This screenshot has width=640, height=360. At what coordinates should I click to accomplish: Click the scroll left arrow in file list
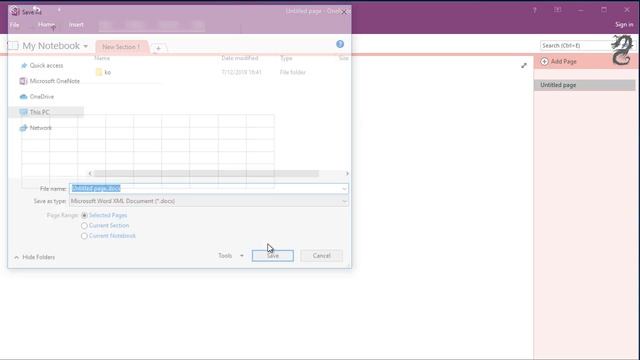pyautogui.click(x=90, y=173)
